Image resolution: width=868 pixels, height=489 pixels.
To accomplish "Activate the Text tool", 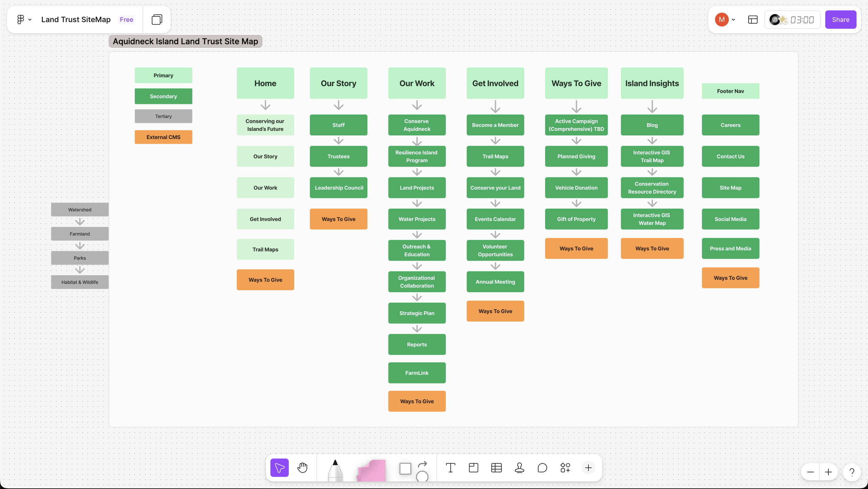I will pos(450,467).
